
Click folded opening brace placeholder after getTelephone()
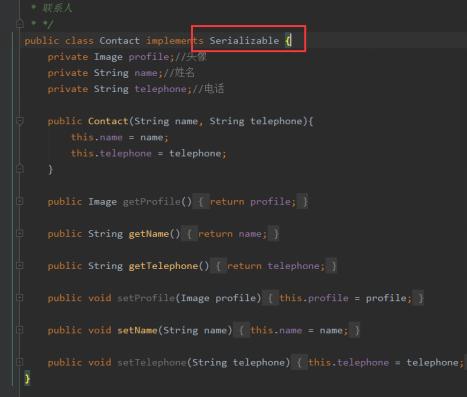coord(218,266)
